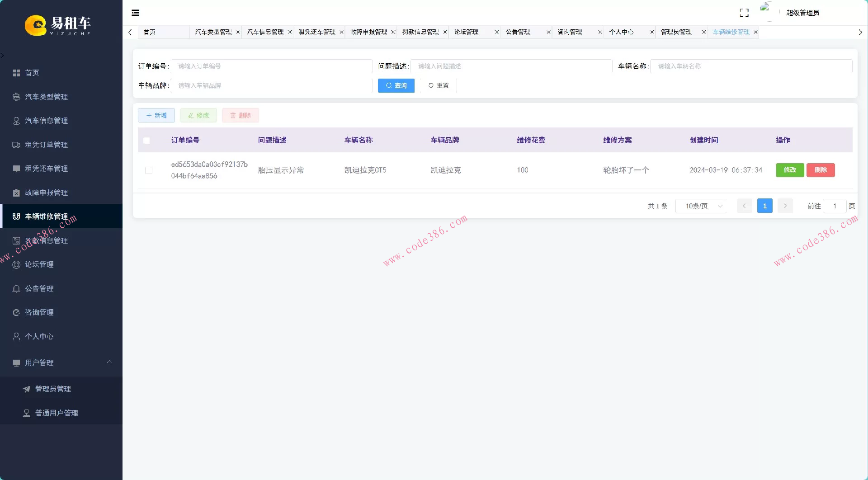Image resolution: width=868 pixels, height=480 pixels.
Task: Close the 车辆维修管理 tab via its X
Action: click(755, 32)
